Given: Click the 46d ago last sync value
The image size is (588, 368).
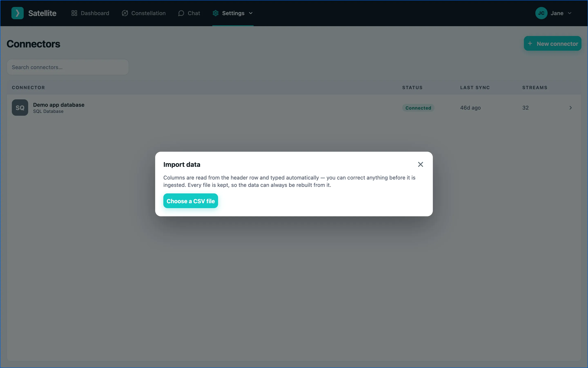Looking at the screenshot, I should point(470,108).
